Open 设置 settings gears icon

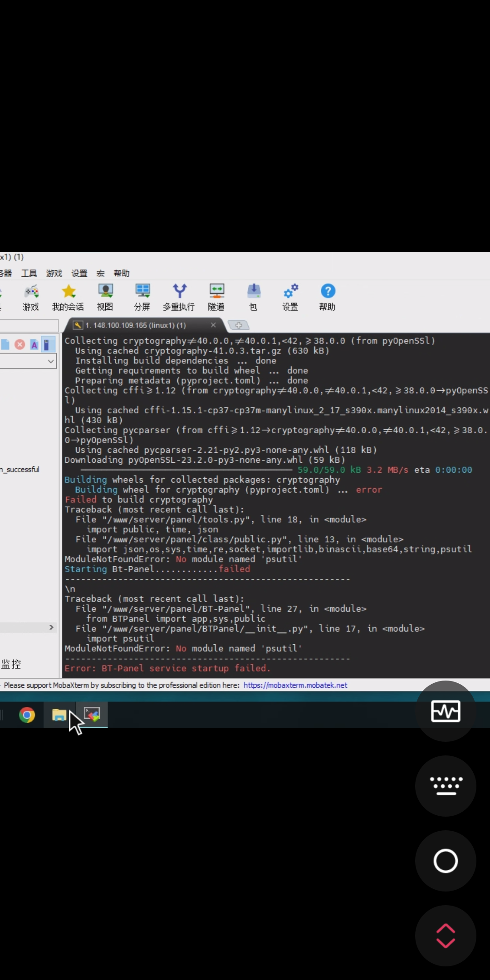[x=290, y=297]
